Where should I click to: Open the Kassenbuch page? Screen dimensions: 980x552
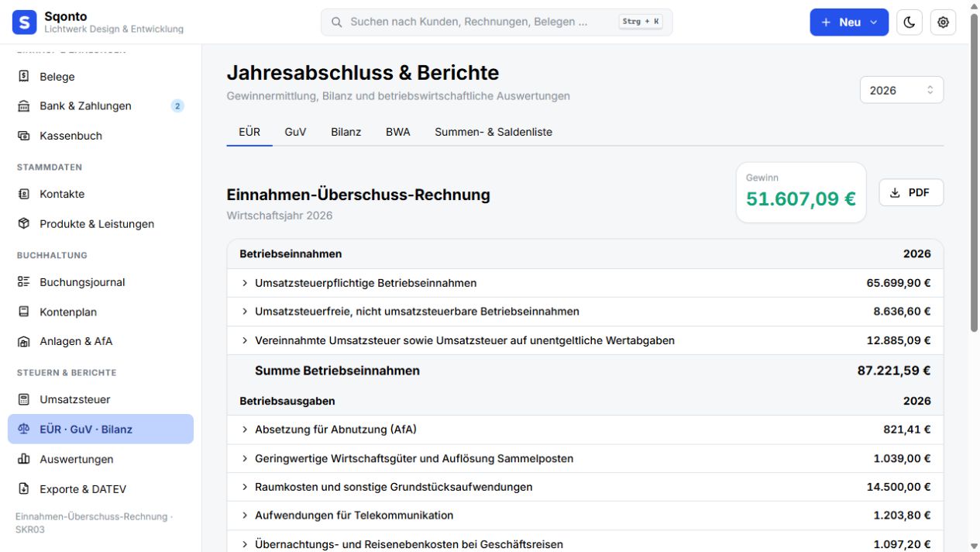[101, 136]
